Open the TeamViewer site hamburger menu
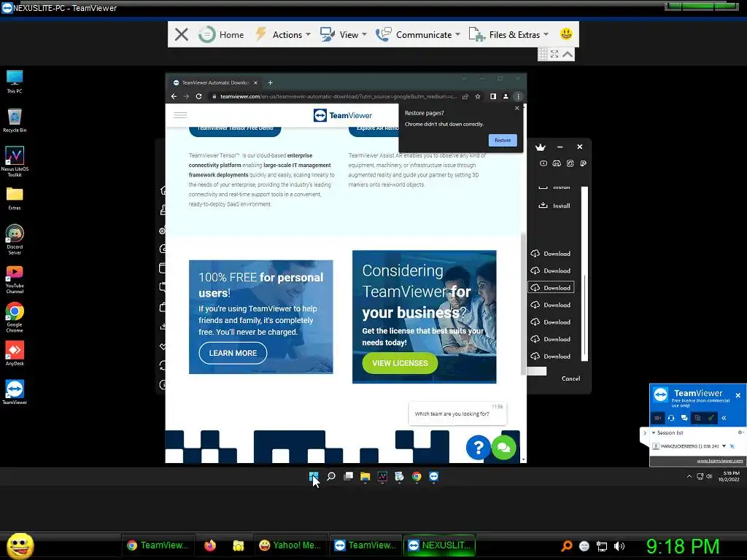This screenshot has width=747, height=560. pyautogui.click(x=180, y=114)
